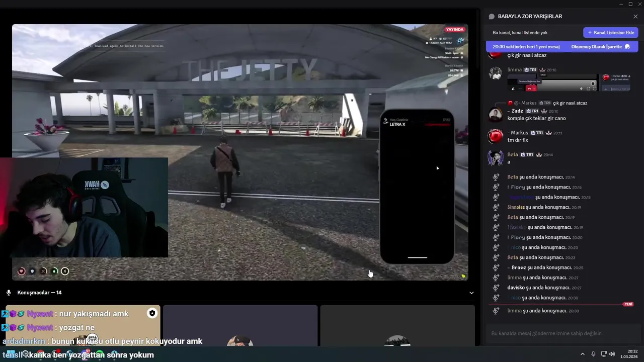Viewport: 644px width, 362px height.
Task: Open Zade's profile avatar
Action: click(x=496, y=115)
